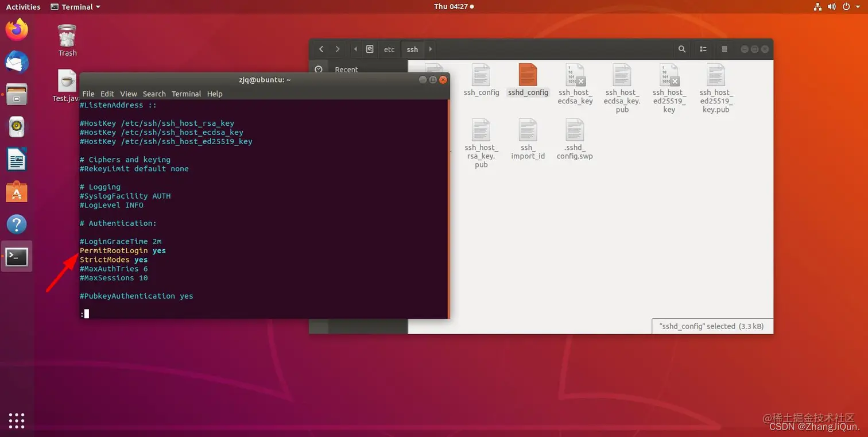
Task: Click the #LoginGraceTime 2m line
Action: [121, 241]
